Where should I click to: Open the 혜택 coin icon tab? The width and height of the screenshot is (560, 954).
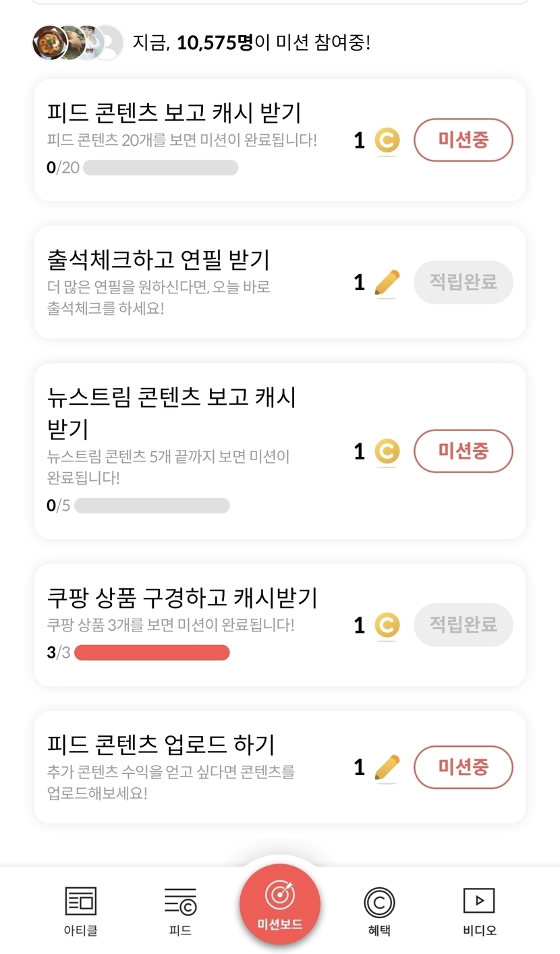379,902
